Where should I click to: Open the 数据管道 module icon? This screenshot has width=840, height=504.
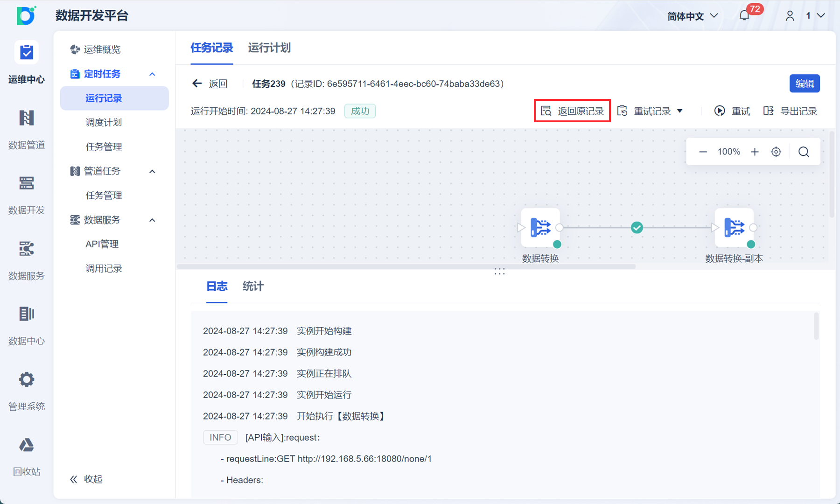pos(27,118)
